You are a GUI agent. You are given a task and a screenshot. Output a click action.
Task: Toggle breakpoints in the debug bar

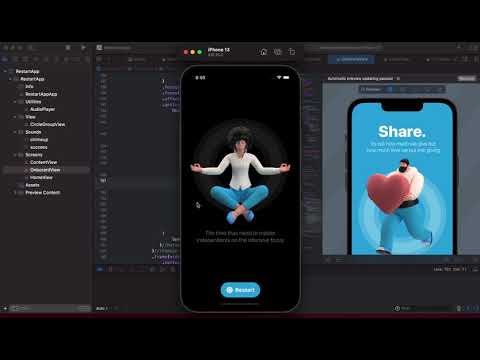click(110, 269)
